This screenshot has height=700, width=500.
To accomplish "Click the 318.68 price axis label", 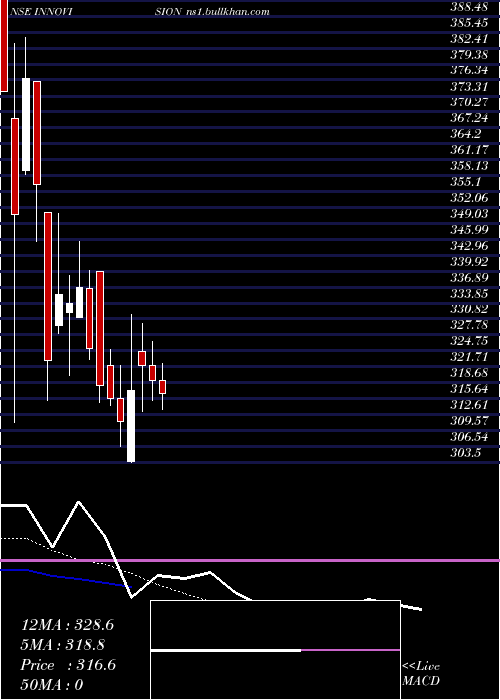I will [x=469, y=373].
